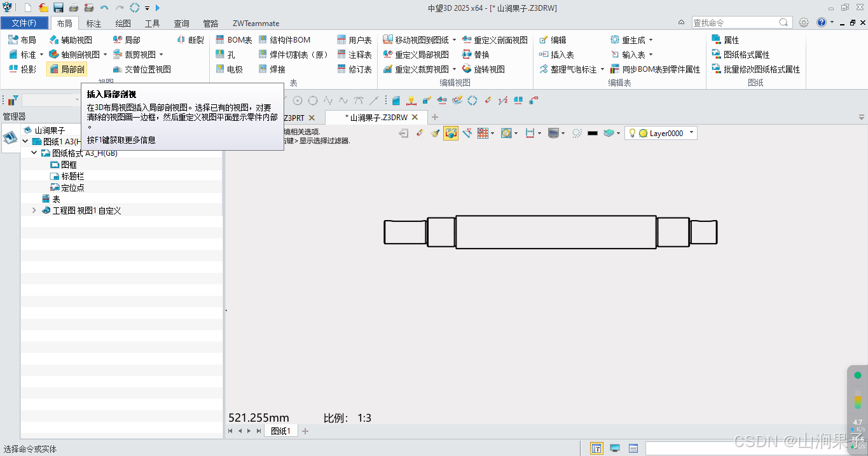Click the Help question mark icon
This screenshot has width=868, height=456.
822,22
